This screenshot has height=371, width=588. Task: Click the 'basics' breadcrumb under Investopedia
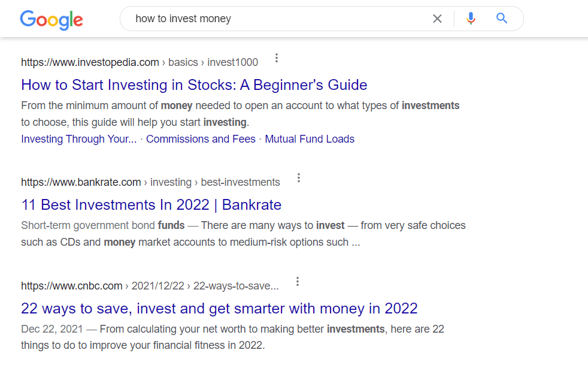(183, 62)
